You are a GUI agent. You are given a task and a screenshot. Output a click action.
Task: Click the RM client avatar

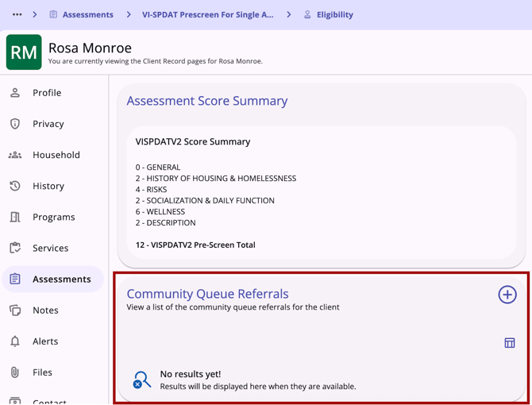click(24, 52)
